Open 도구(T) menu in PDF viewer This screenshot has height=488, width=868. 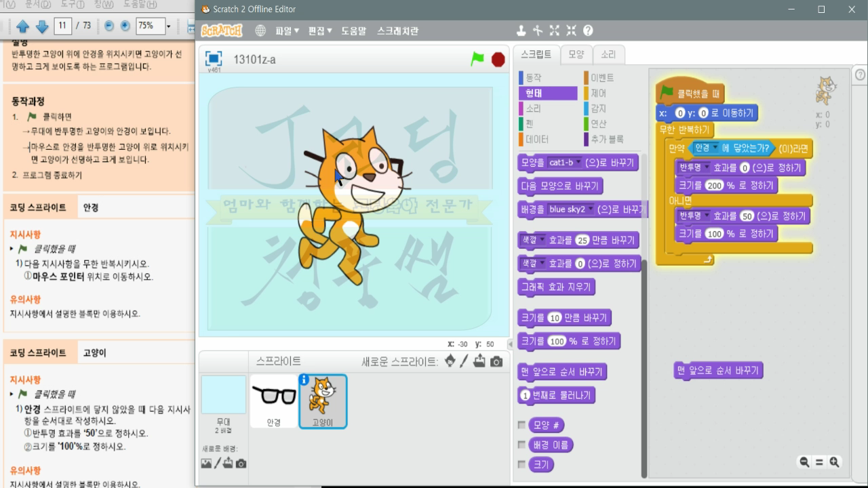71,5
